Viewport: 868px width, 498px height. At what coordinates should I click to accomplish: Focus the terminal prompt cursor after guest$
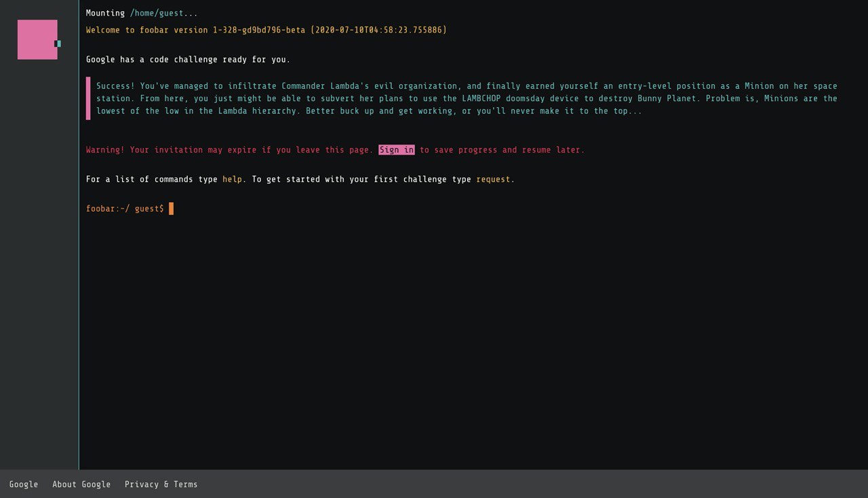[172, 208]
